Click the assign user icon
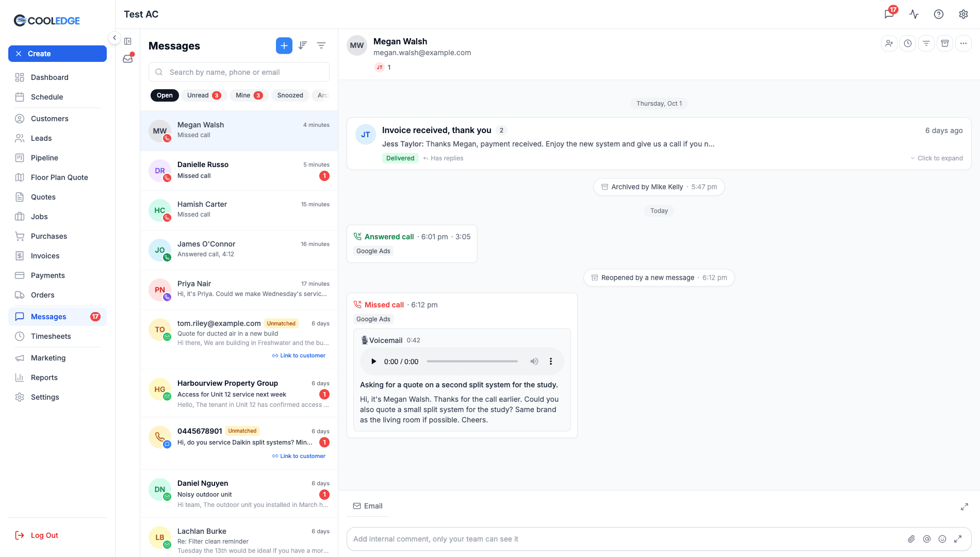The width and height of the screenshot is (980, 557). click(x=889, y=43)
